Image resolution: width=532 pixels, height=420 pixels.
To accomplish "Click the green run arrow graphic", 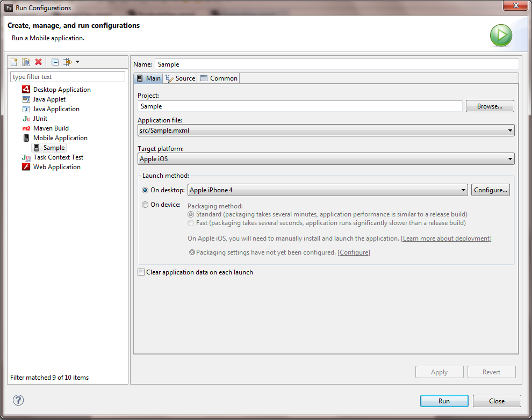I will point(501,35).
